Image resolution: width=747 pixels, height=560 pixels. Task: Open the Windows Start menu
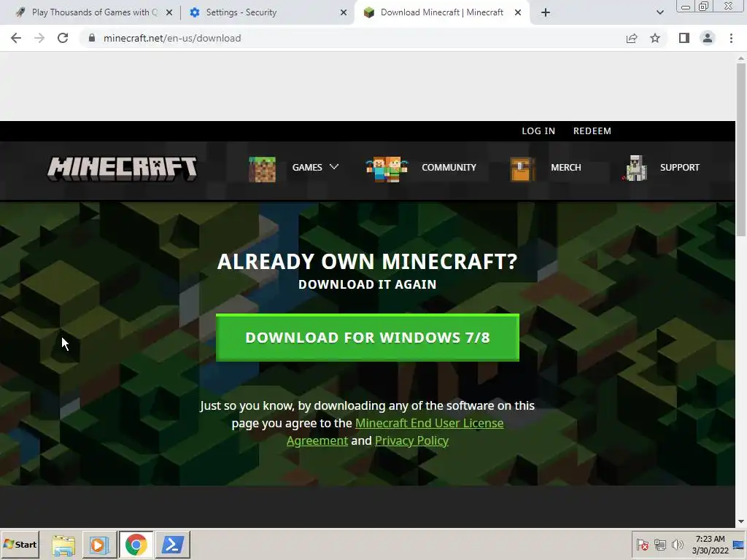(20, 544)
